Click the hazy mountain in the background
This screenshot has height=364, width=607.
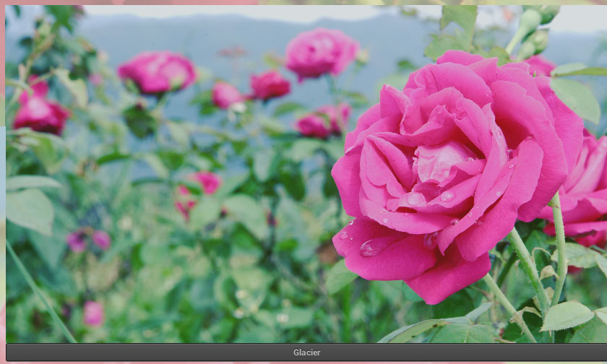pos(217,36)
